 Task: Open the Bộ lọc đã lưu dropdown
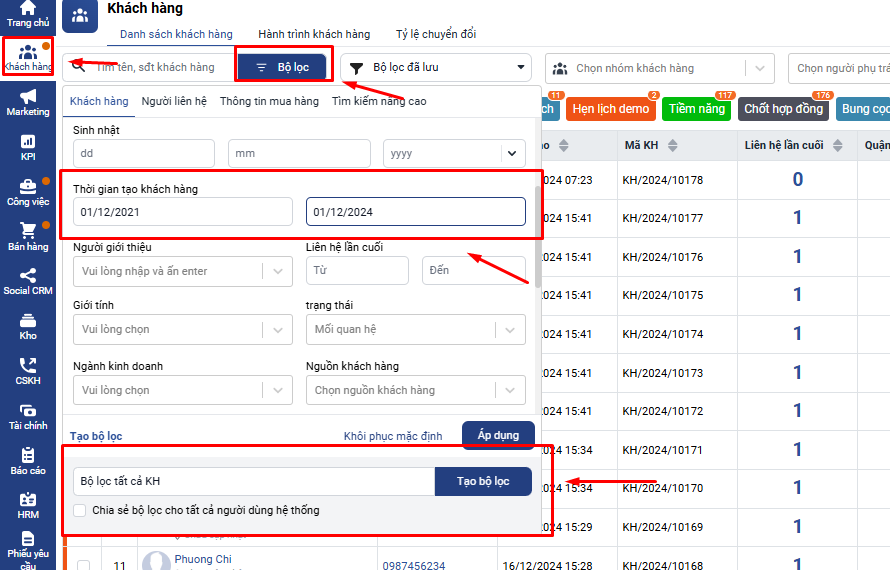click(x=437, y=68)
